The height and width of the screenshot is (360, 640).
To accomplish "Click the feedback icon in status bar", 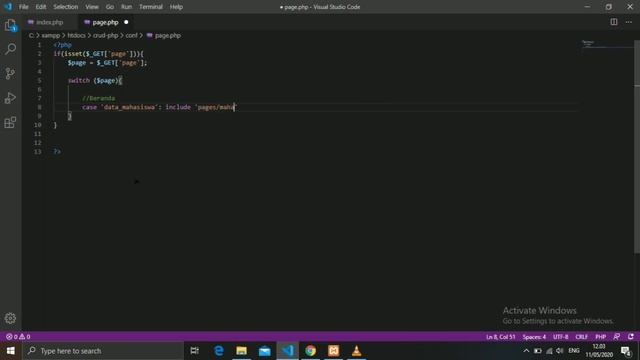I will click(616, 337).
